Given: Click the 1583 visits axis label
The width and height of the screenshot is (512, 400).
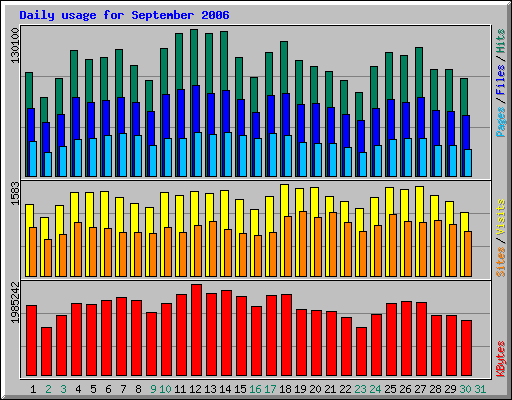Looking at the screenshot, I should (x=15, y=193).
